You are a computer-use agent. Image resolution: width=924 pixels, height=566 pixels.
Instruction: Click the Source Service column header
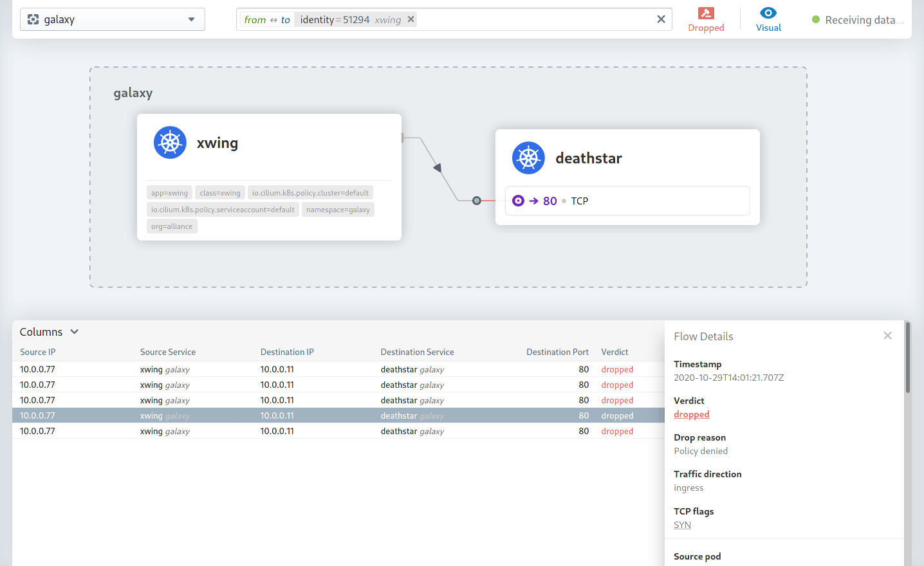(168, 352)
